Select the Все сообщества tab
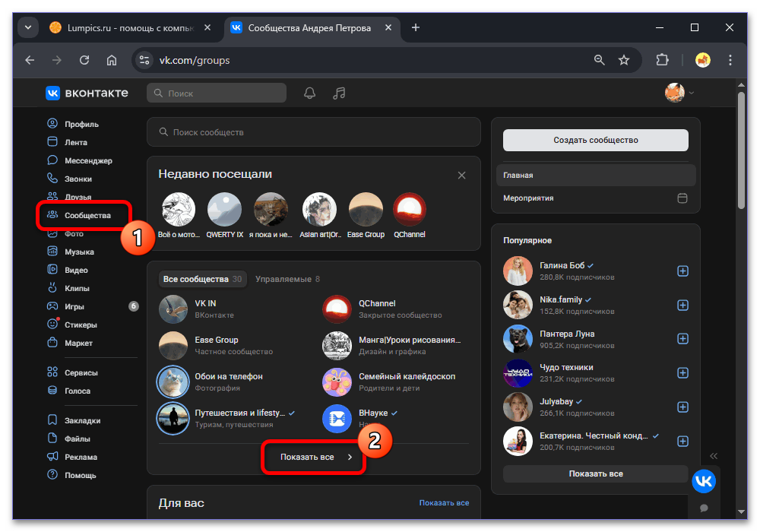 point(203,279)
